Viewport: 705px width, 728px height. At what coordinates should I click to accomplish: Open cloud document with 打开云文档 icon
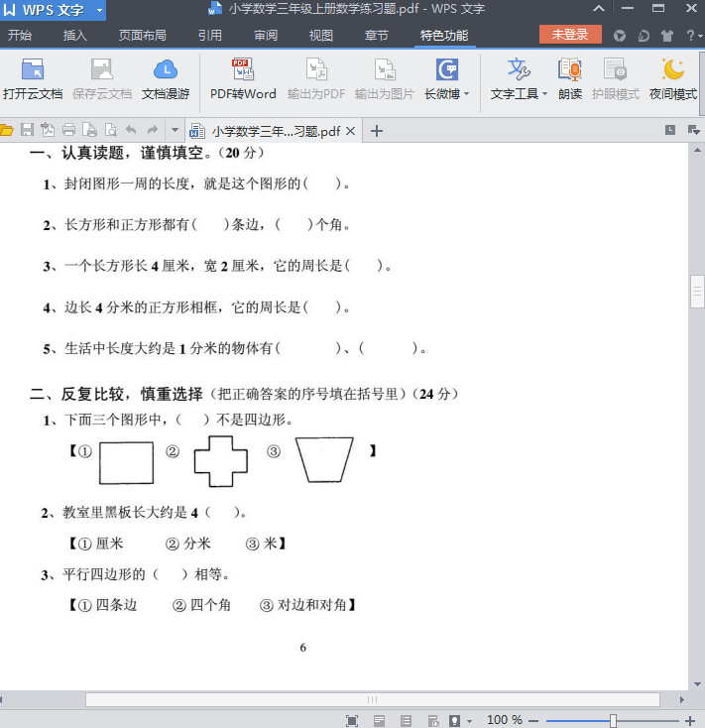(33, 80)
